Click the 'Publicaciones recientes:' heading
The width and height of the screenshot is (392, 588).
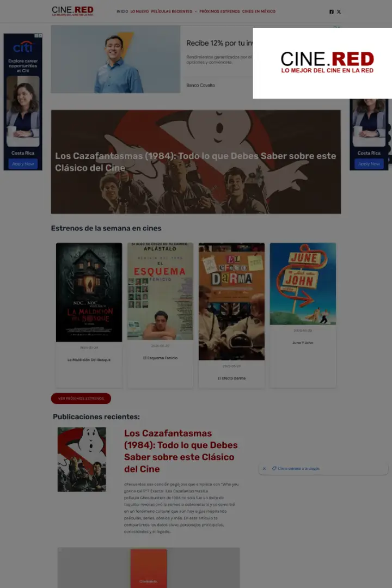[96, 416]
